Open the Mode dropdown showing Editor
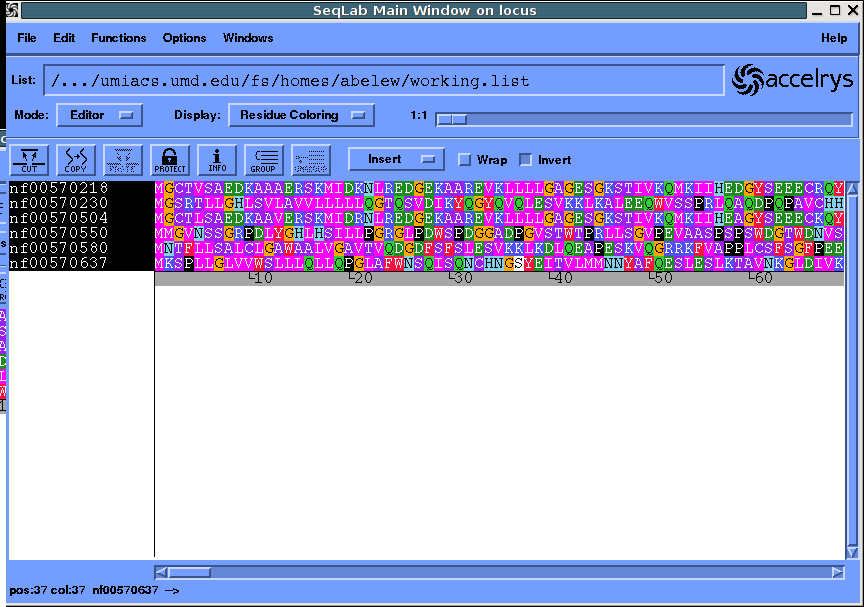The image size is (864, 607). tap(99, 115)
